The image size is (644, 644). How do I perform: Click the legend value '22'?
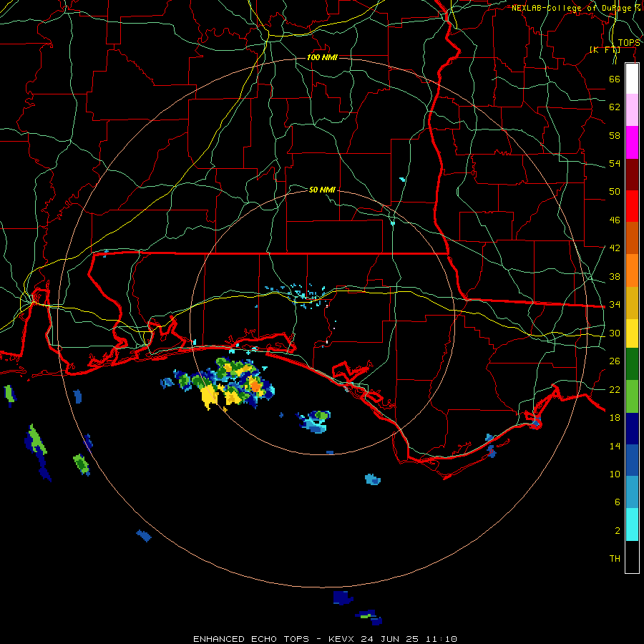coord(615,389)
